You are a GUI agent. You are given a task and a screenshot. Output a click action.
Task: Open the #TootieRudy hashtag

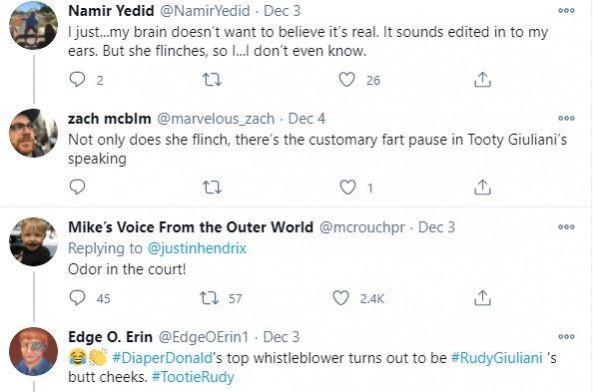[193, 377]
